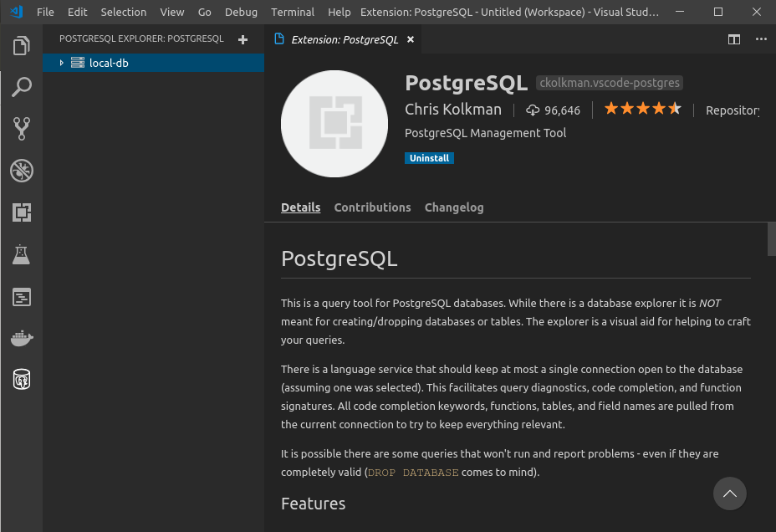The image size is (776, 532).
Task: Click the Split Editor icon
Action: [733, 39]
